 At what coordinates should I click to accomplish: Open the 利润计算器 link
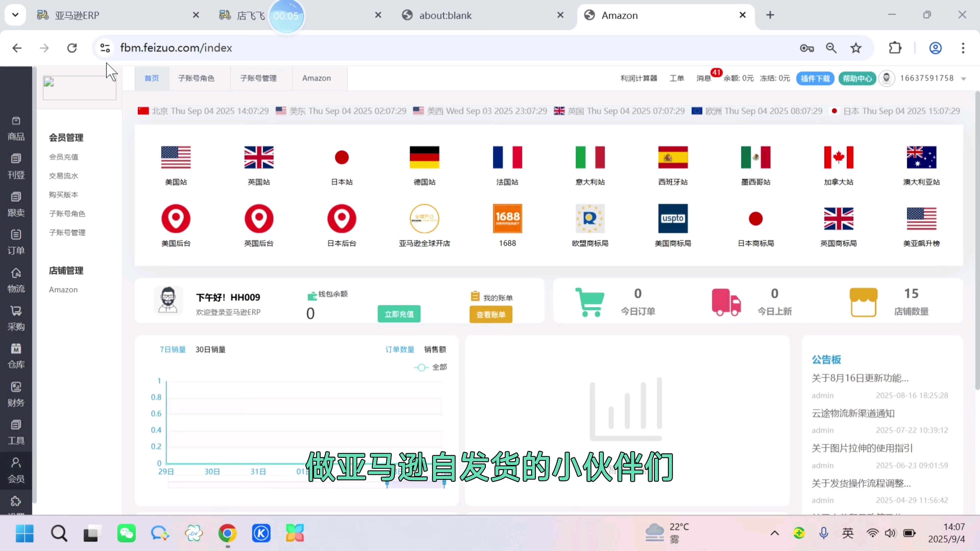[639, 78]
